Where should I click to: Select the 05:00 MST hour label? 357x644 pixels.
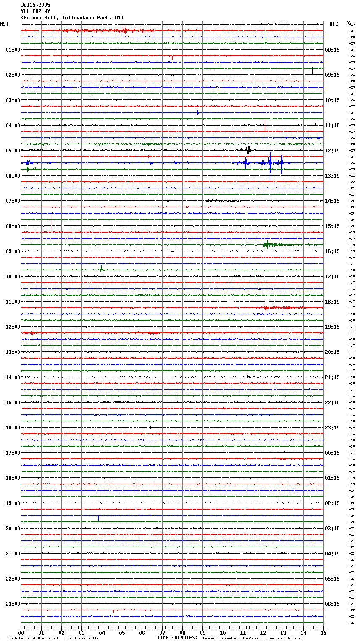(x=13, y=151)
